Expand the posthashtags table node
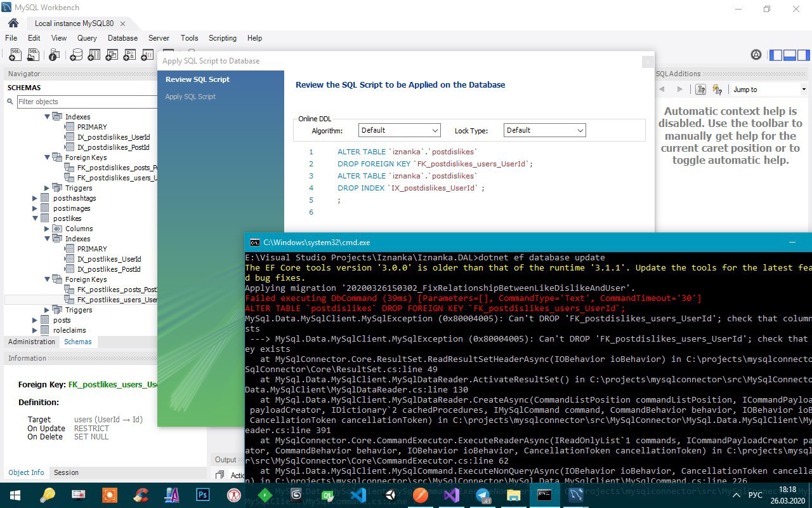This screenshot has width=812, height=508. [35, 198]
